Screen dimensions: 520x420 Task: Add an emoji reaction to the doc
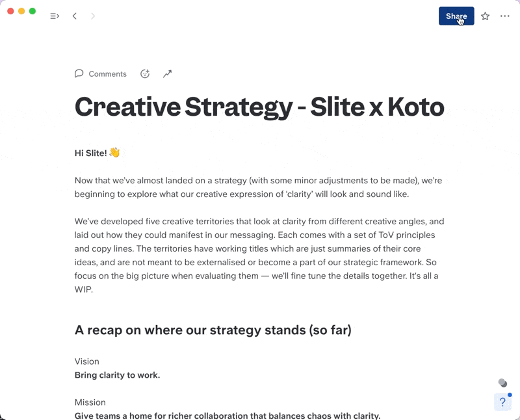[x=145, y=73]
